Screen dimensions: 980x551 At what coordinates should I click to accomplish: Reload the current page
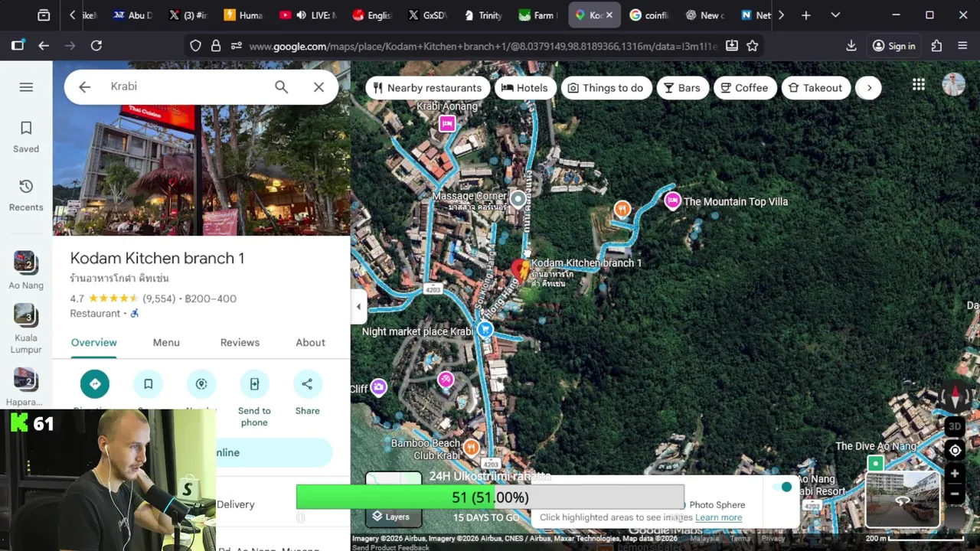pos(96,46)
